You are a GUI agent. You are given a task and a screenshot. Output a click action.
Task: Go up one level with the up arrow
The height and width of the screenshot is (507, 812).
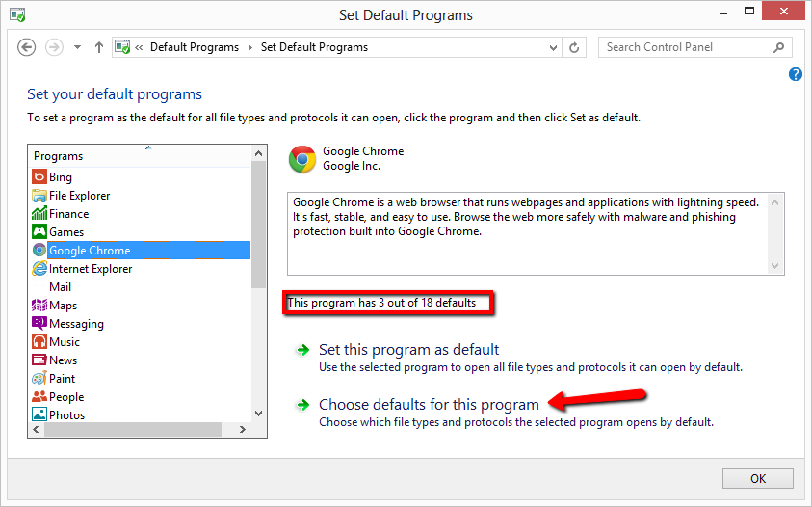click(x=99, y=47)
